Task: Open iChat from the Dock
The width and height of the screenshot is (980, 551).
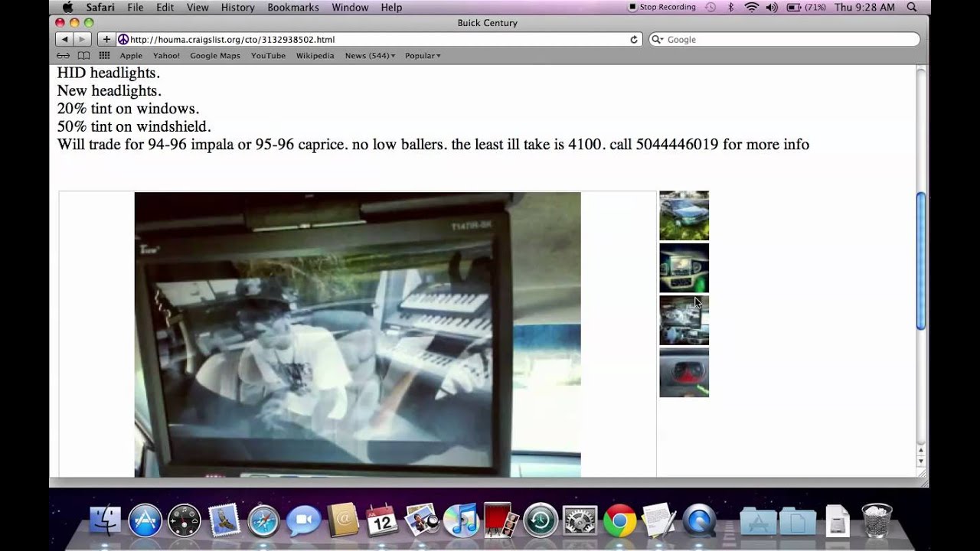Action: 303,520
